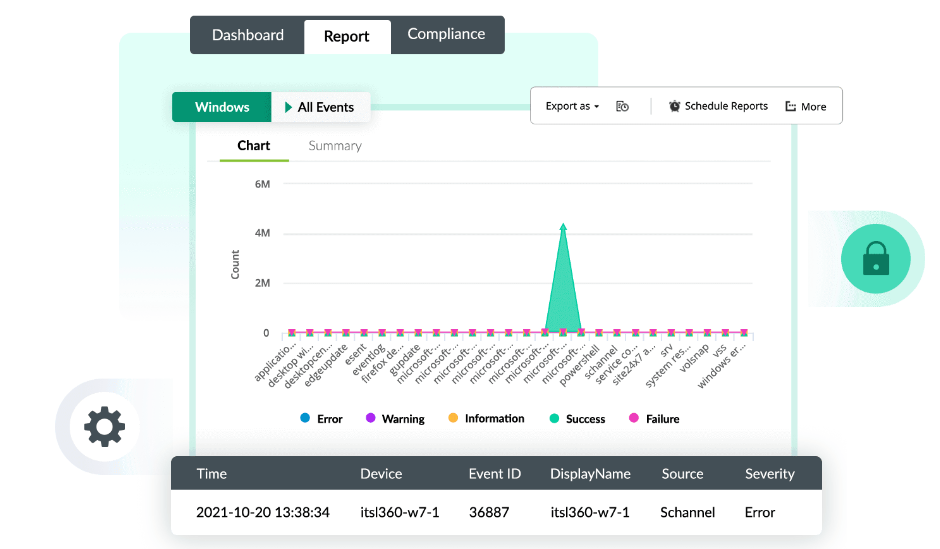Image resolution: width=940 pixels, height=549 pixels.
Task: Switch to the Dashboard tab
Action: click(247, 35)
